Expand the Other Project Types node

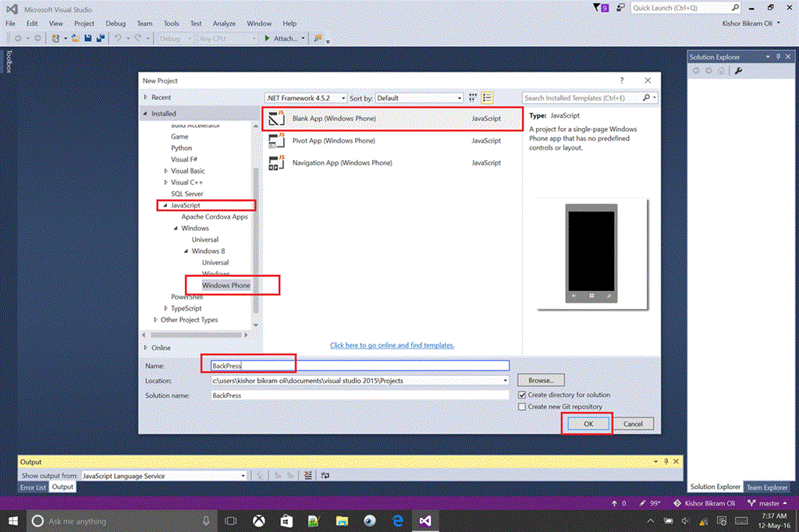(x=155, y=320)
